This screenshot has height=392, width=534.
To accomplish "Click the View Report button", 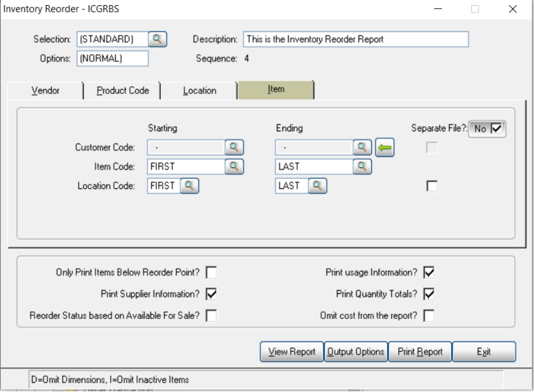I will [x=292, y=352].
